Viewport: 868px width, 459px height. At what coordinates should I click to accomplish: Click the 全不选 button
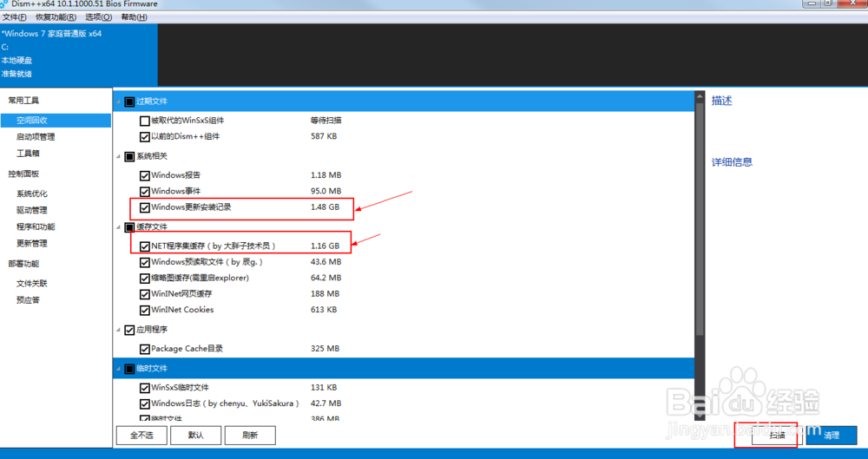(x=141, y=436)
